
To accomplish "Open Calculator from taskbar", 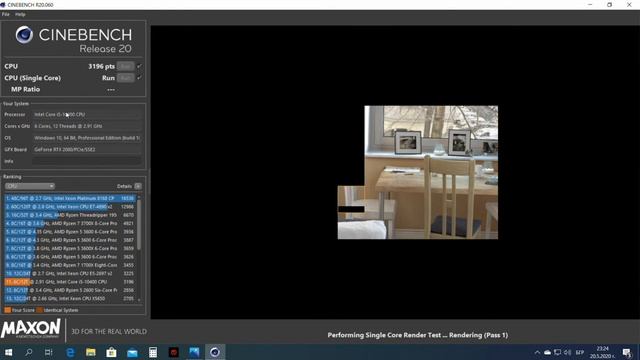I will click(x=153, y=352).
